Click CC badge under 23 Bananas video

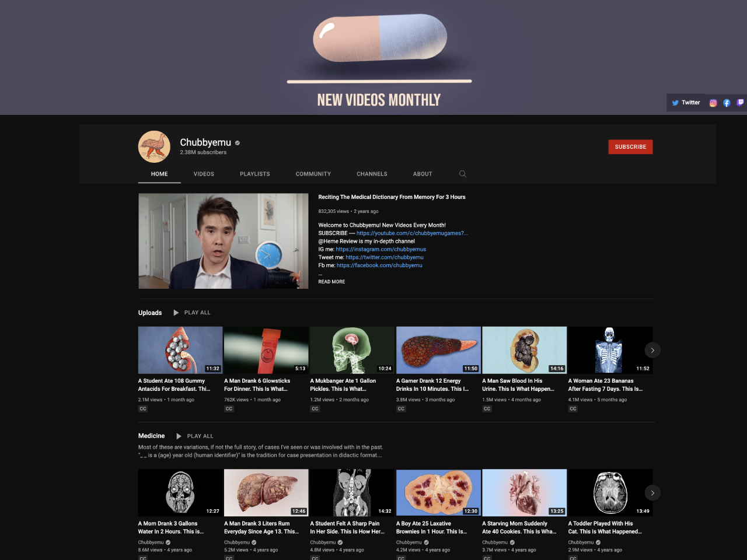pos(573,409)
